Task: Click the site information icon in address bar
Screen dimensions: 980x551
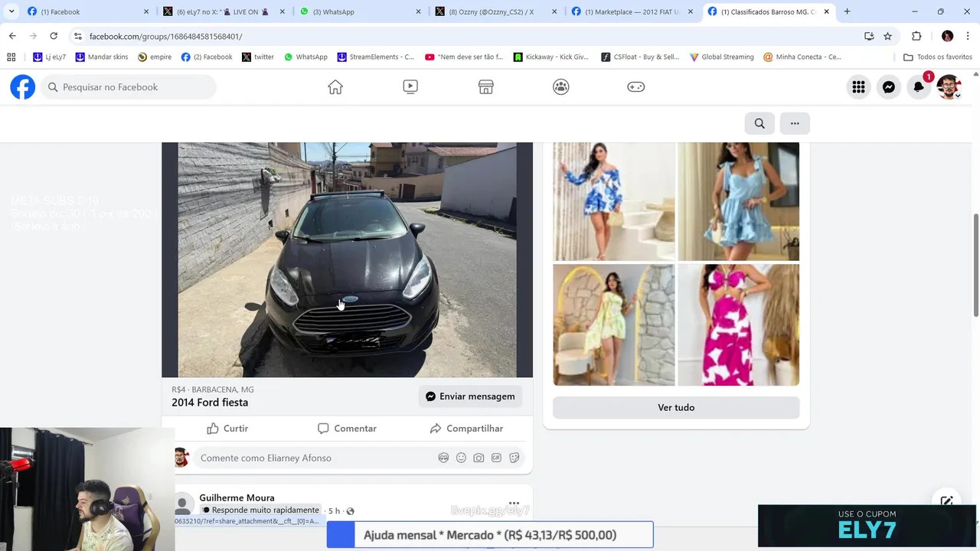Action: (78, 36)
